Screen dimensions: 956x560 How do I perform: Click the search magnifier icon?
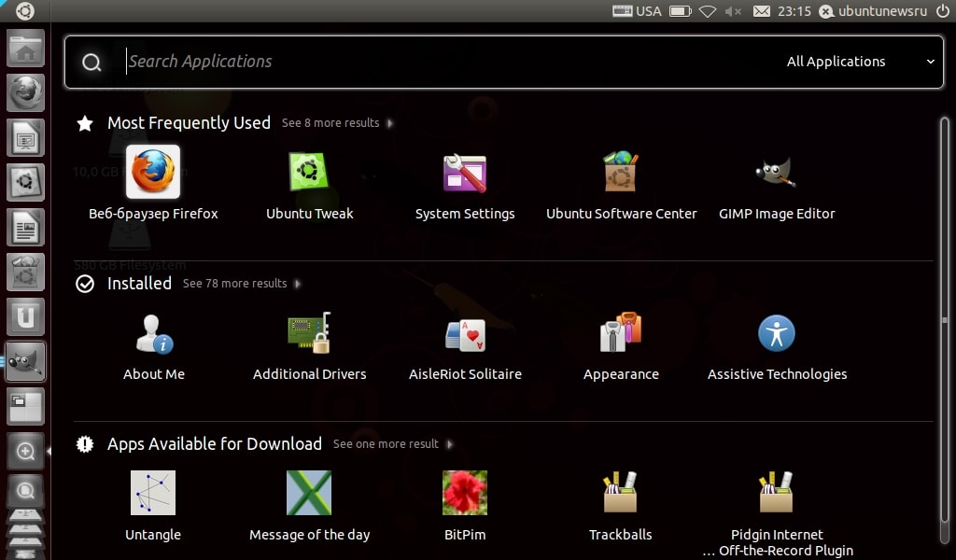[x=91, y=63]
